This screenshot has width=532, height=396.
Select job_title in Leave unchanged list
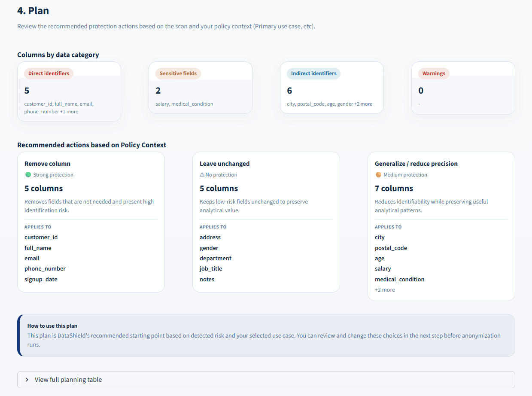211,269
